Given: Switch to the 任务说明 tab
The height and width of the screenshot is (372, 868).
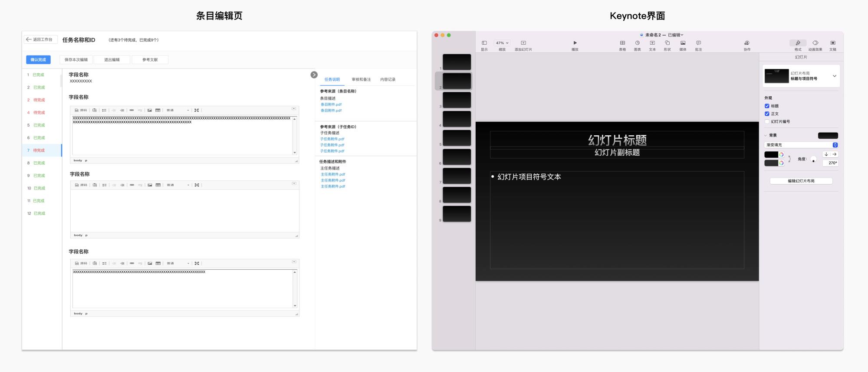Looking at the screenshot, I should tap(332, 79).
